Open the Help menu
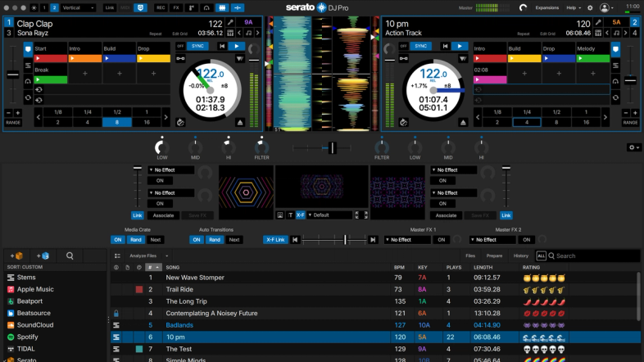The image size is (644, 362). tap(574, 8)
